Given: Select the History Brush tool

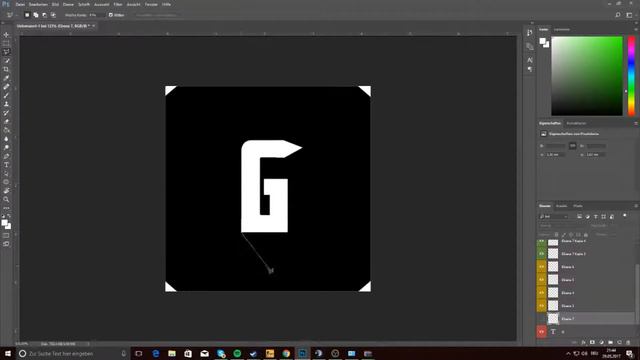Looking at the screenshot, I should [x=6, y=113].
